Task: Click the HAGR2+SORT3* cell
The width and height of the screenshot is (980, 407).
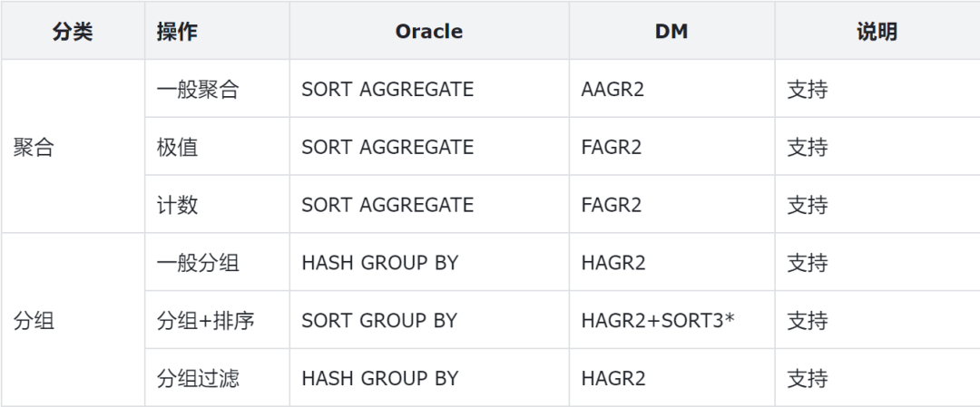Action: click(657, 321)
